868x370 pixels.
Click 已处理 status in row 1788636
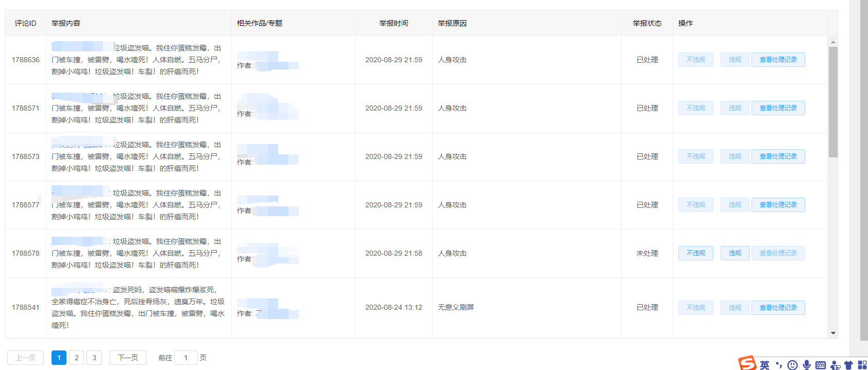point(647,60)
